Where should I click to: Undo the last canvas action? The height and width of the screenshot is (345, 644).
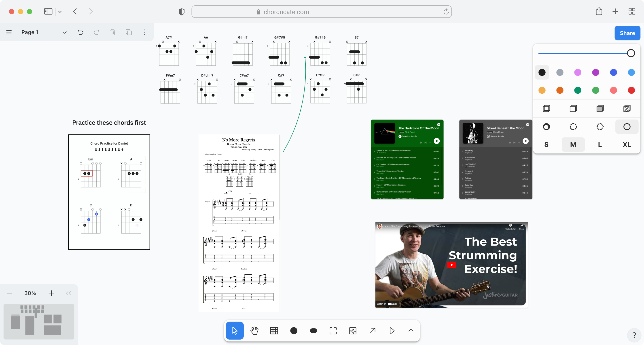point(80,32)
